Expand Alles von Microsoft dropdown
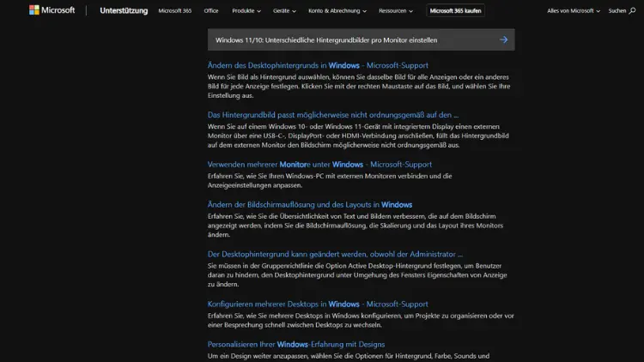The image size is (644, 362). (574, 10)
